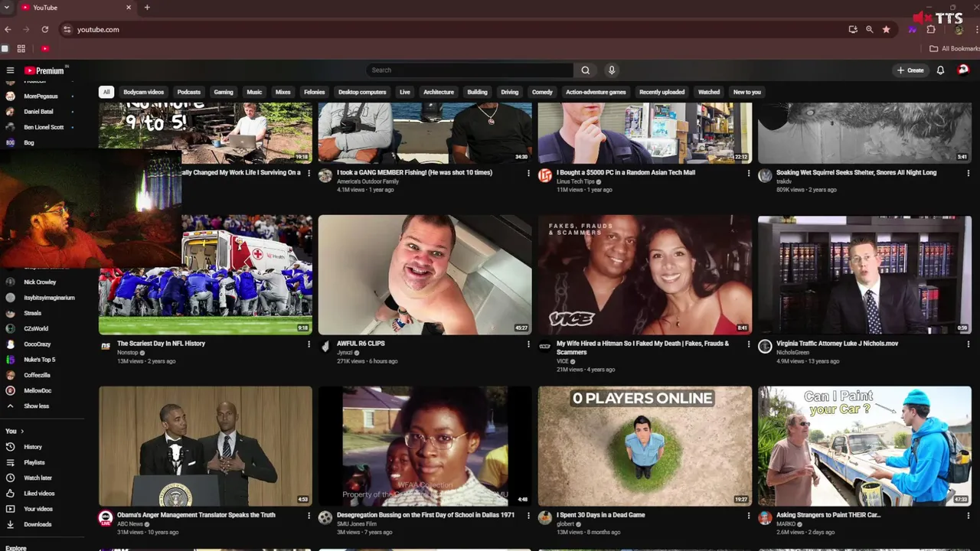Open the VICE channel avatar
Screen dimensions: 980x551
[545, 346]
